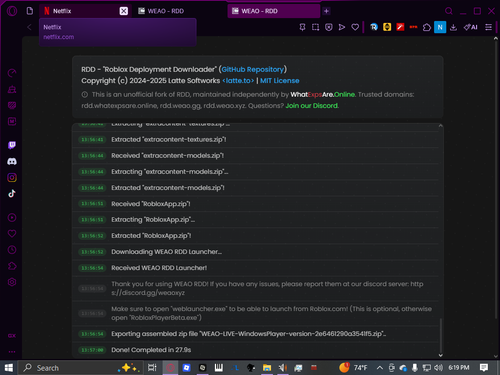
Task: Open the Windows notification center icon
Action: [x=484, y=368]
